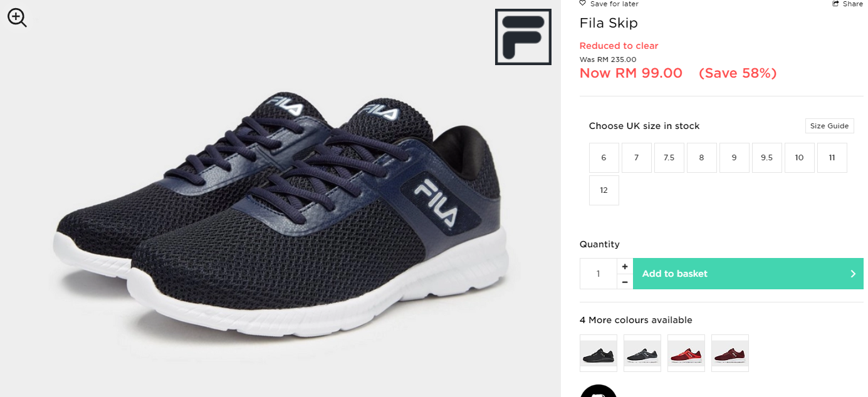Image resolution: width=868 pixels, height=397 pixels.
Task: Click the Fila brand logo icon
Action: tap(523, 37)
